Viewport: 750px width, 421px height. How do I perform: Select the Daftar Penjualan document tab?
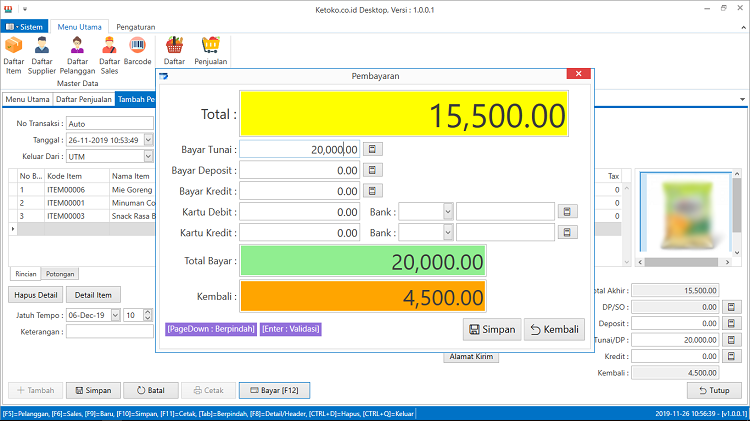point(84,99)
